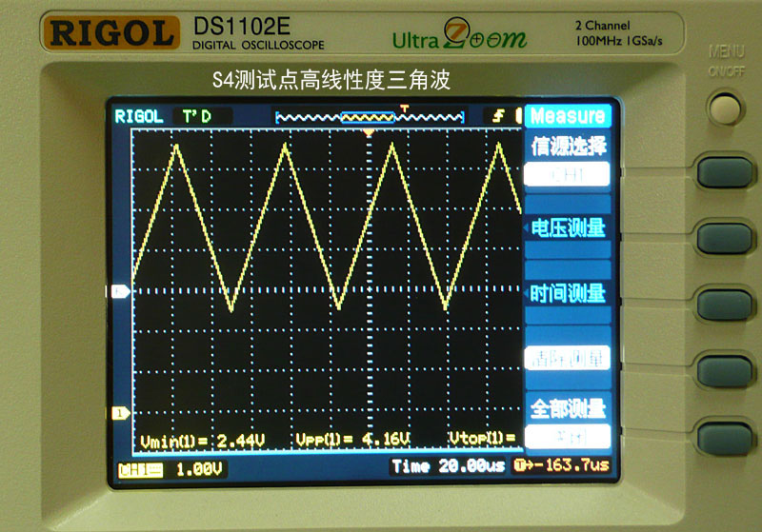This screenshot has width=762, height=532.
Task: Click the rising edge trigger icon
Action: point(497,116)
